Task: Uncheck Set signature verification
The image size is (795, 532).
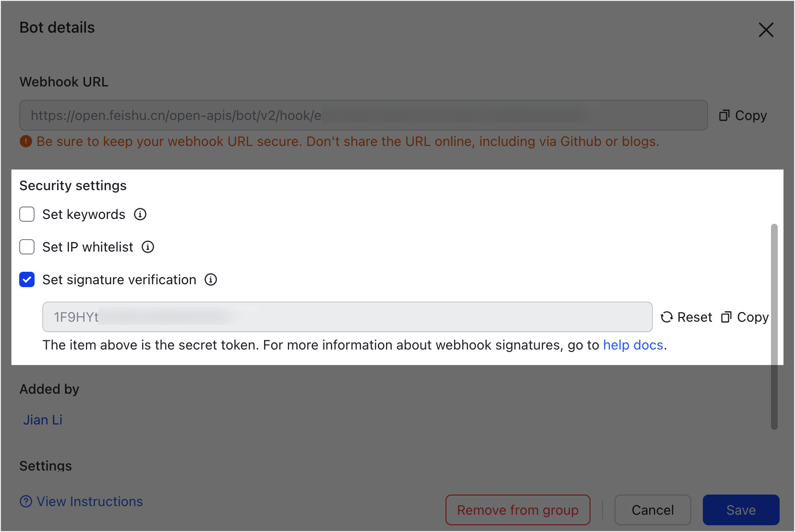Action: pyautogui.click(x=27, y=279)
